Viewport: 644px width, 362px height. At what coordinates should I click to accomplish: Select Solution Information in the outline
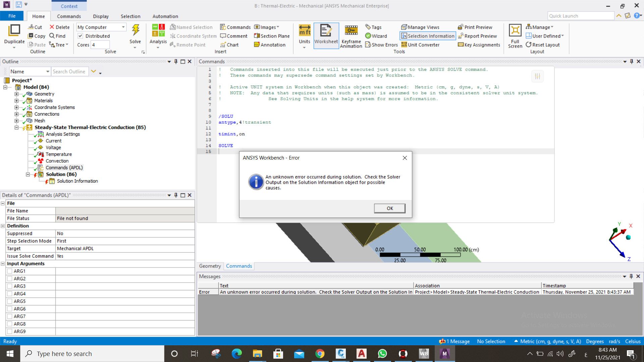[77, 181]
